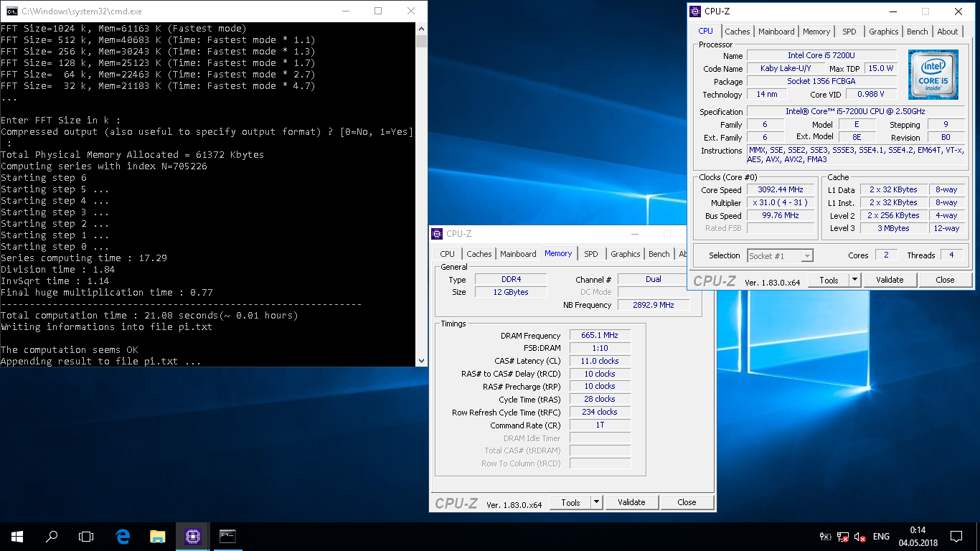Click the Size 12 GBytes field

(510, 292)
